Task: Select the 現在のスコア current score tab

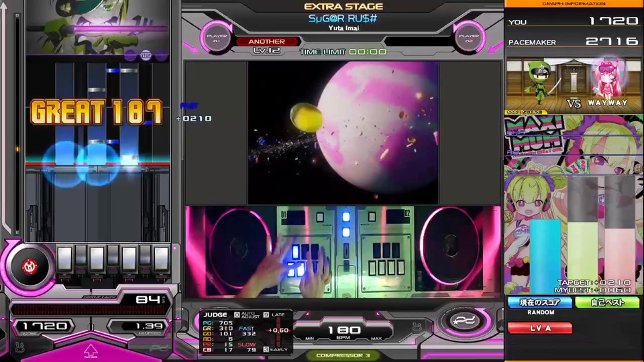Action: coord(540,302)
